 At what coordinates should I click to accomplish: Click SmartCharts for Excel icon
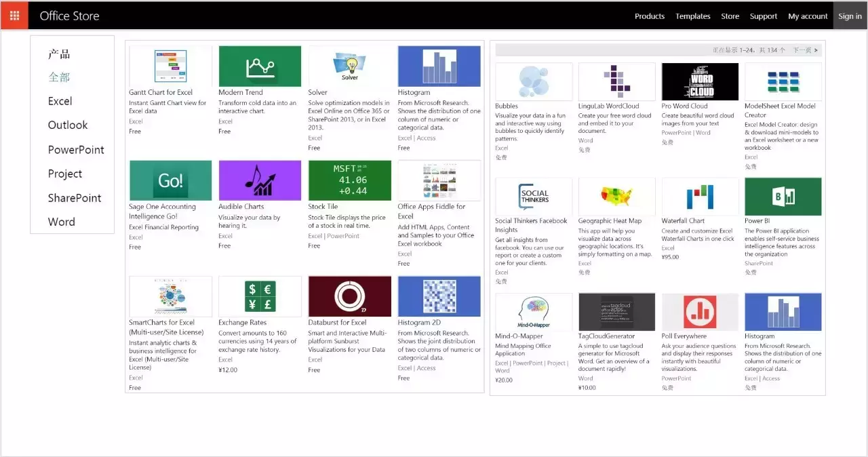(170, 296)
